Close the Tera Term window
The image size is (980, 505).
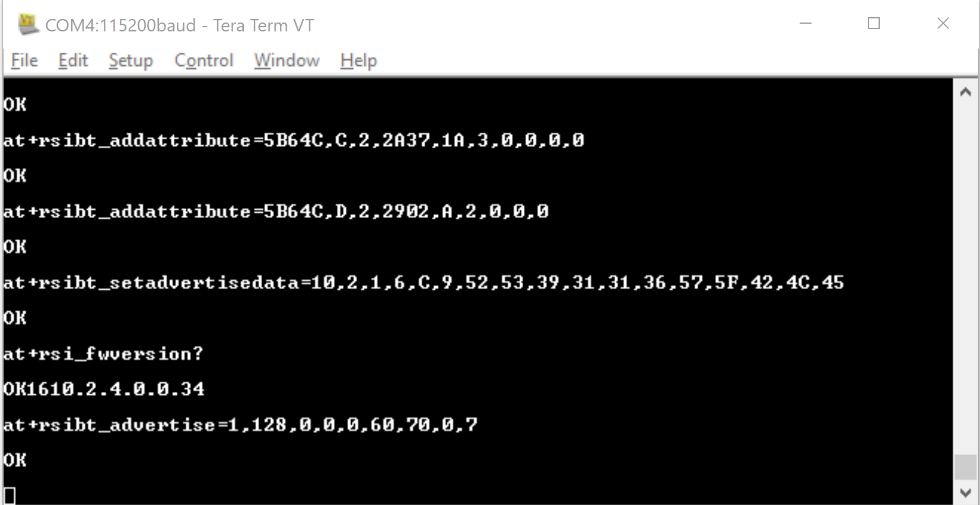[943, 24]
